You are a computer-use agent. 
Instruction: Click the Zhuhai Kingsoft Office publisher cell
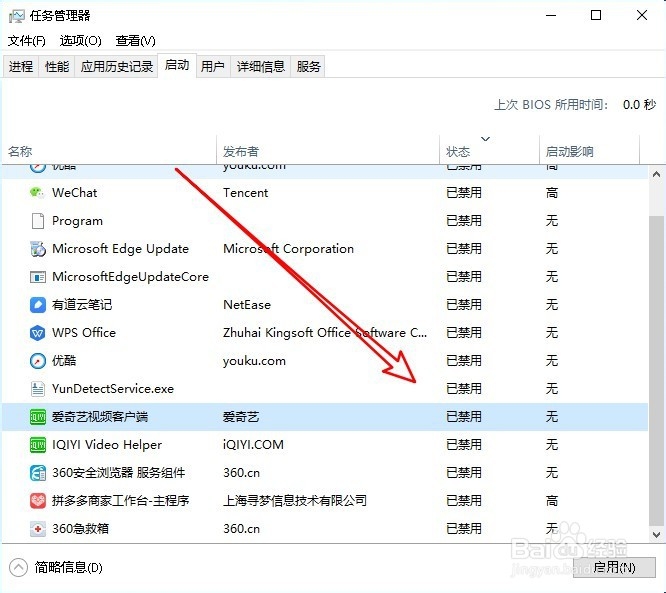325,333
